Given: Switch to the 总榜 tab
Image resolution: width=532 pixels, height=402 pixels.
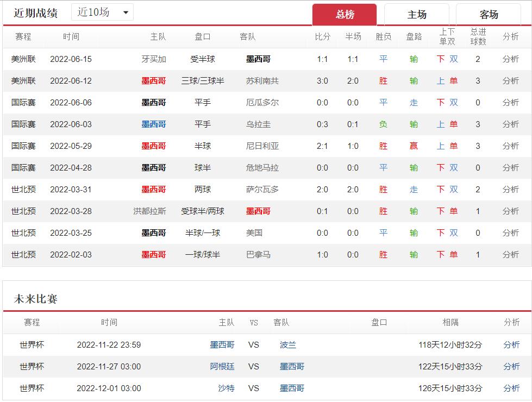Looking at the screenshot, I should tap(345, 15).
